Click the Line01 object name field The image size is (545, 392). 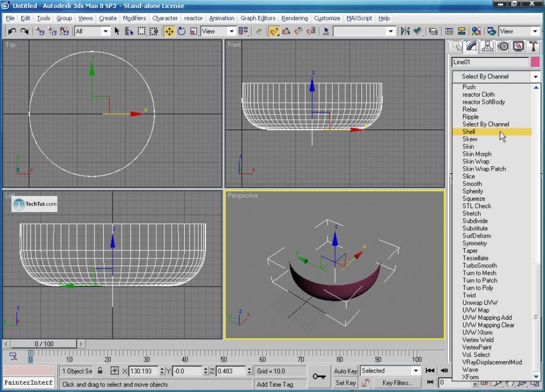[x=490, y=62]
